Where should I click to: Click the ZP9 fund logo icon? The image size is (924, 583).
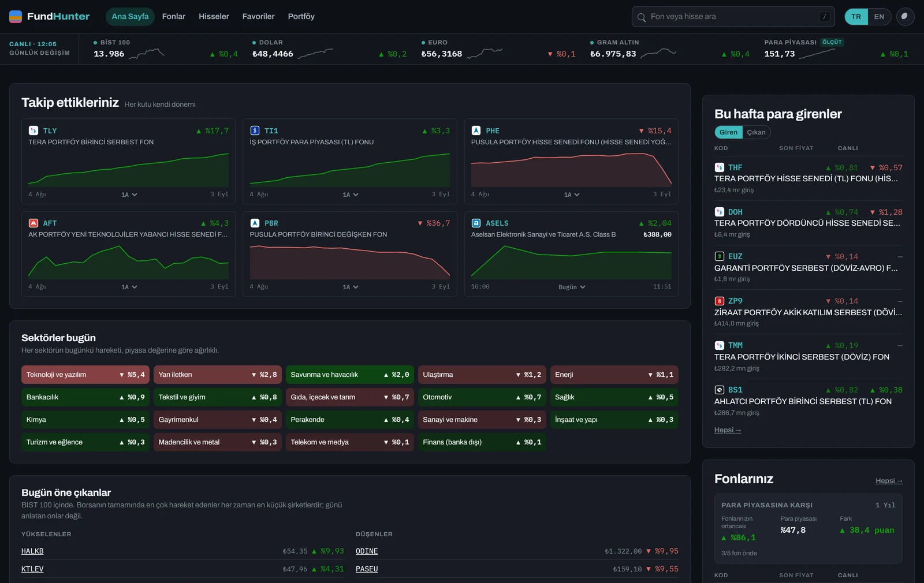(x=719, y=301)
